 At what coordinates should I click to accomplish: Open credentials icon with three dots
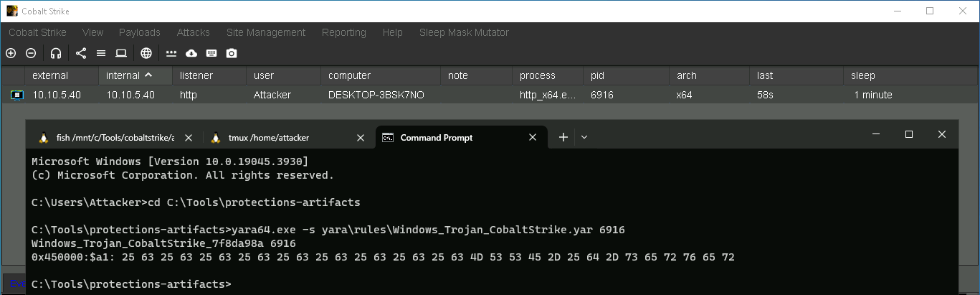171,53
